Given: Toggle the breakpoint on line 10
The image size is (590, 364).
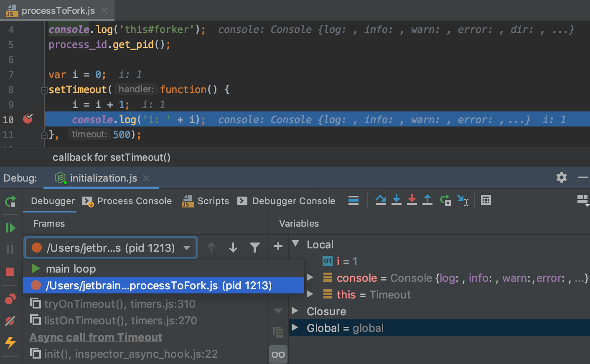Looking at the screenshot, I should [x=27, y=119].
